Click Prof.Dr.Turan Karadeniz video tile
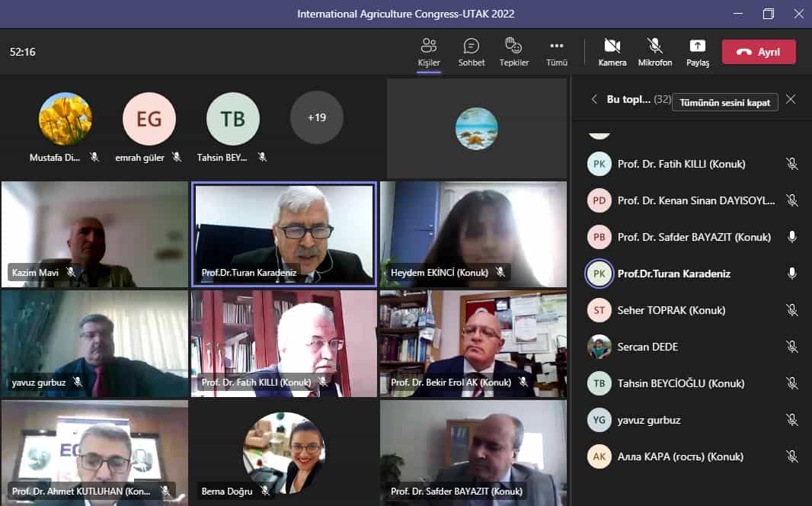The image size is (812, 506). point(284,234)
